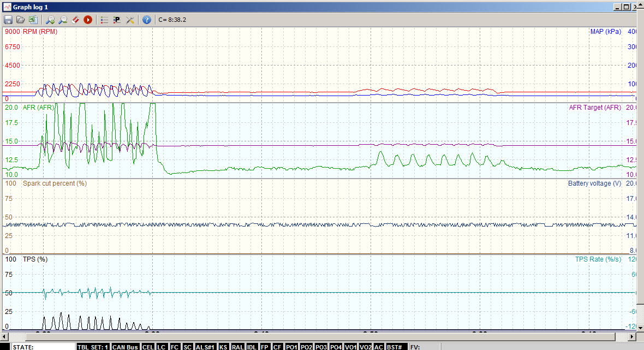Open graph settings wrench tools icon

[x=130, y=20]
